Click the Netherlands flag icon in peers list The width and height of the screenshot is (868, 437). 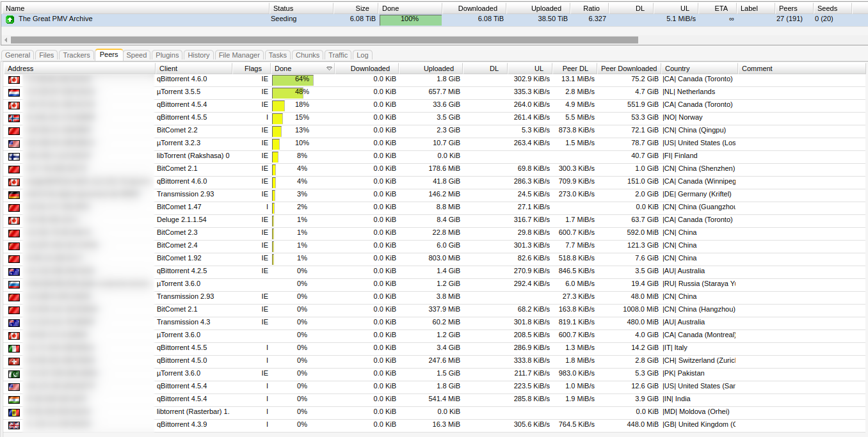pos(13,92)
